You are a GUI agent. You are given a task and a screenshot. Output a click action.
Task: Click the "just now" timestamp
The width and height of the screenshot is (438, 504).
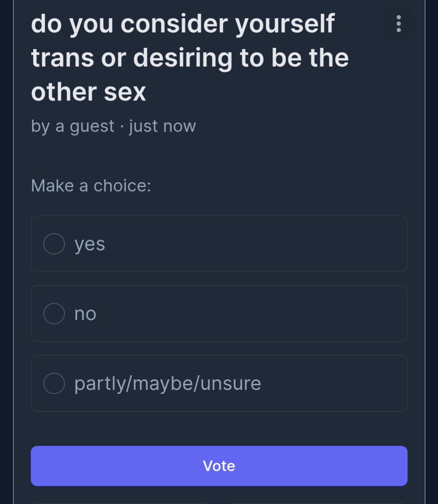163,126
